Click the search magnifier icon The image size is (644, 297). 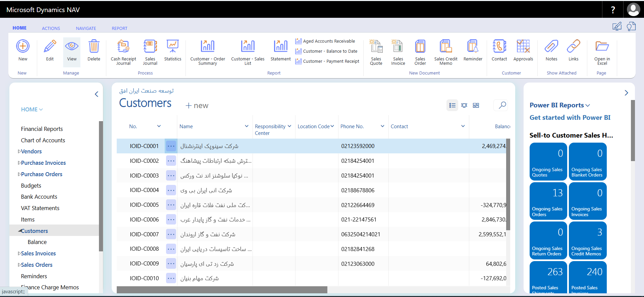pos(502,105)
